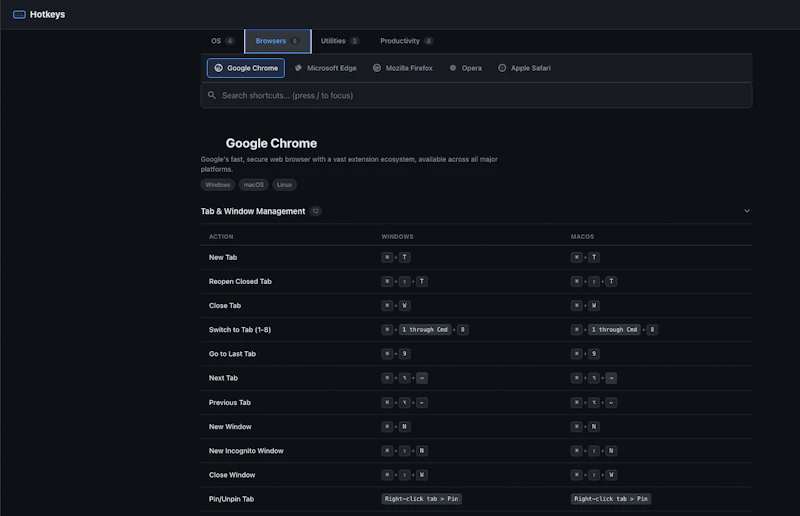The width and height of the screenshot is (800, 516).
Task: Click the right arrow key in Next Tab Windows shortcut
Action: click(422, 378)
